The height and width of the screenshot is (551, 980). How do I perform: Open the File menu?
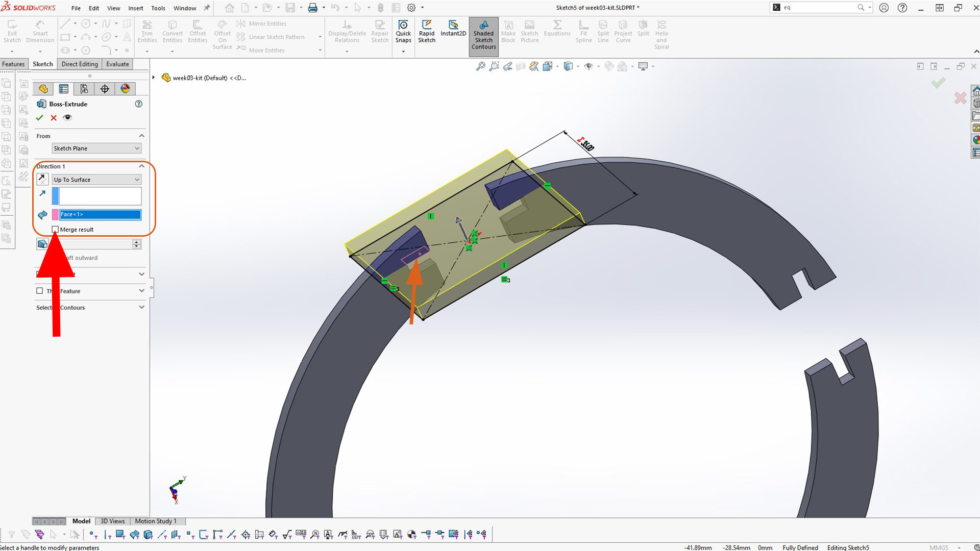(x=76, y=8)
